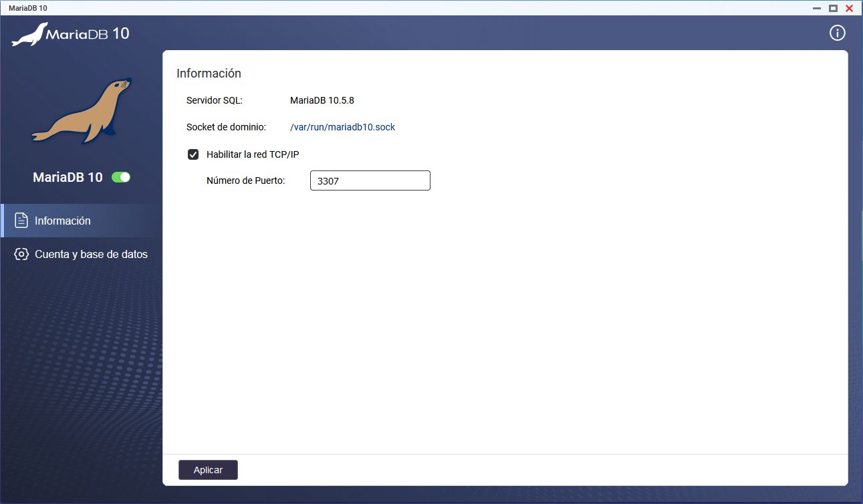The height and width of the screenshot is (504, 863).
Task: Click the info icon in the top-right corner
Action: 837,33
